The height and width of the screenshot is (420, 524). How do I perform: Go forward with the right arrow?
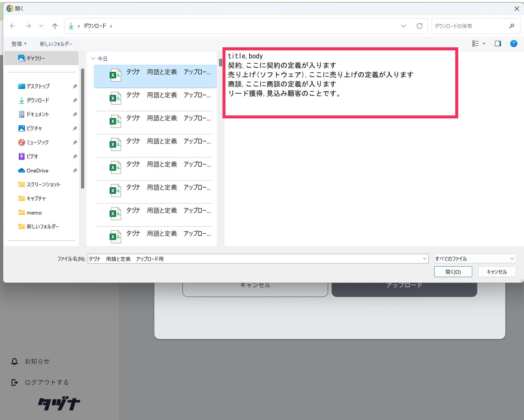tap(28, 26)
